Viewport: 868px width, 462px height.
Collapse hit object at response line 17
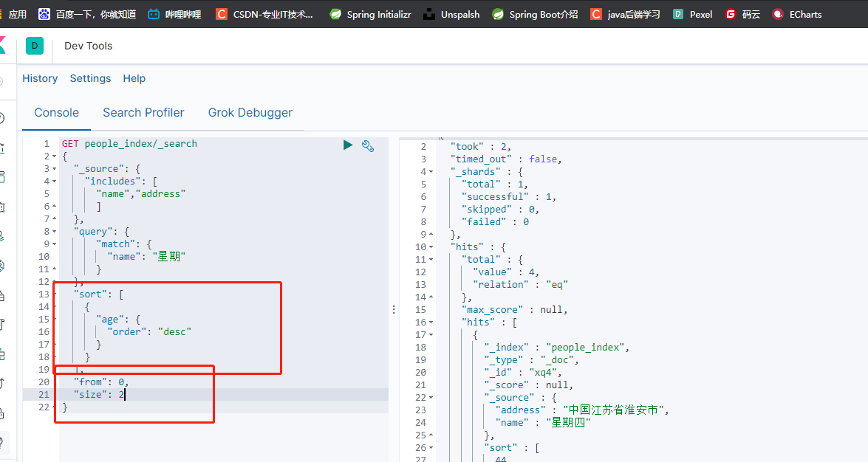point(431,335)
